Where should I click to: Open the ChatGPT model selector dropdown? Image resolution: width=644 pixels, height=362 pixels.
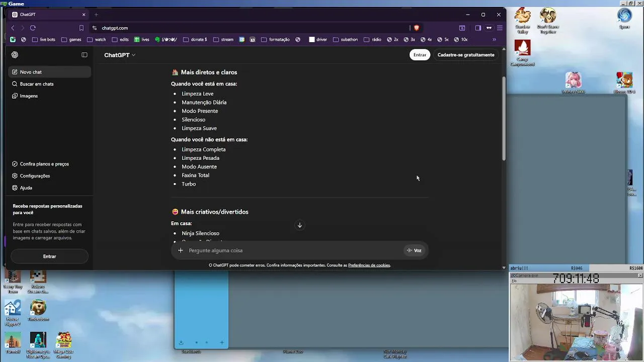pyautogui.click(x=120, y=55)
